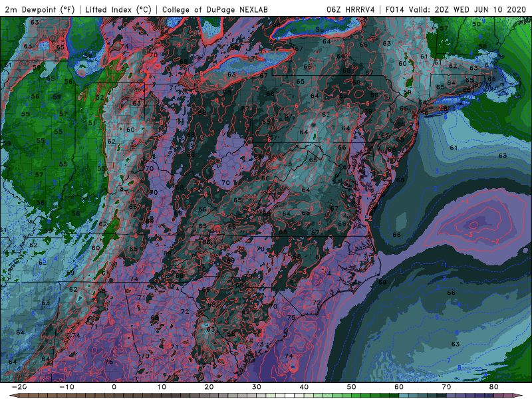Click the '0' color scale label

click(x=114, y=387)
